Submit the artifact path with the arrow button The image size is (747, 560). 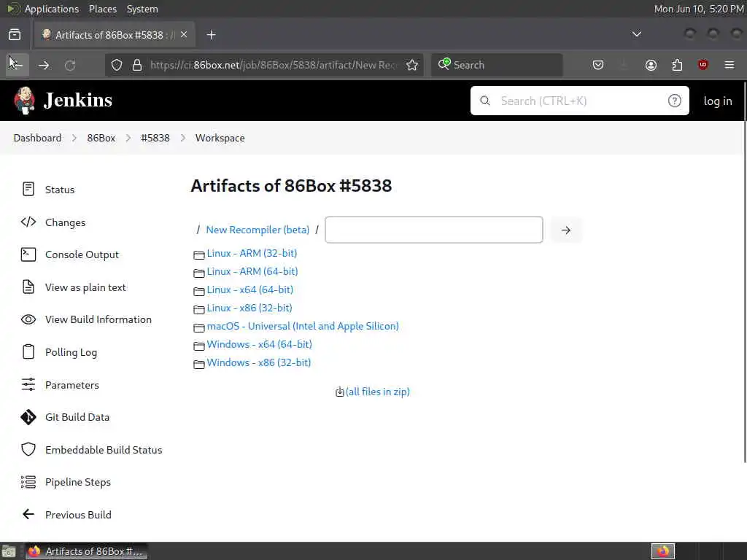pyautogui.click(x=565, y=230)
